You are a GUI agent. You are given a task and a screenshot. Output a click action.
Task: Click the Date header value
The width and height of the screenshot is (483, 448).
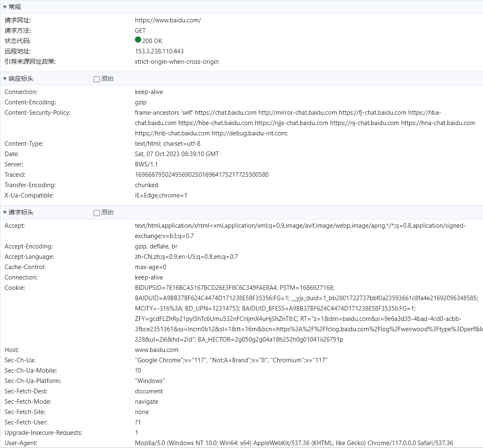[x=177, y=154]
